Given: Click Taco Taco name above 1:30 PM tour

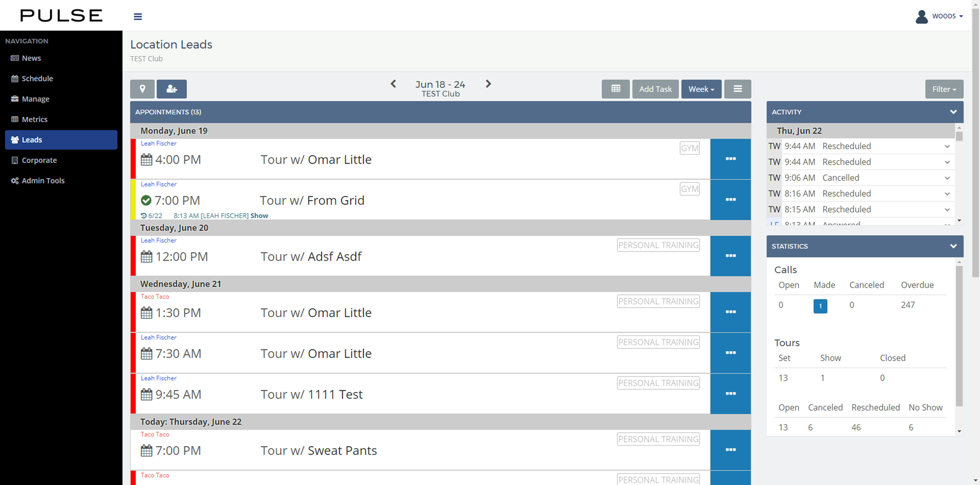Looking at the screenshot, I should point(155,296).
